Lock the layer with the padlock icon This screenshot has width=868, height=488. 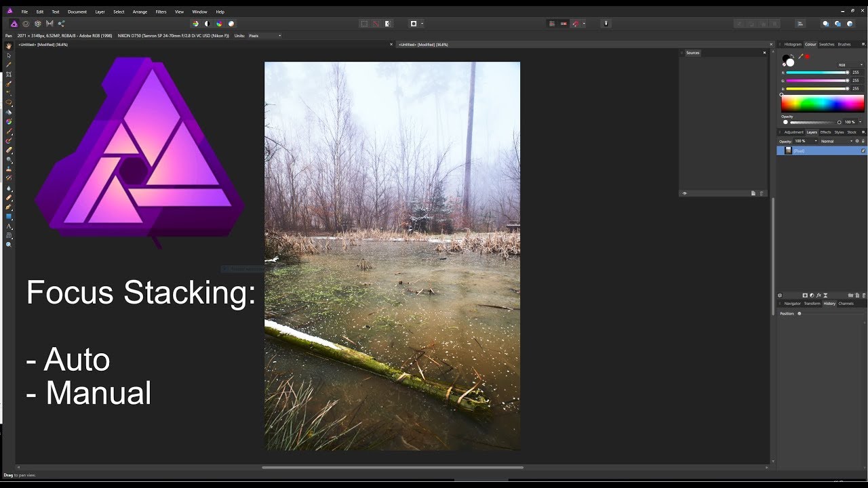[863, 141]
